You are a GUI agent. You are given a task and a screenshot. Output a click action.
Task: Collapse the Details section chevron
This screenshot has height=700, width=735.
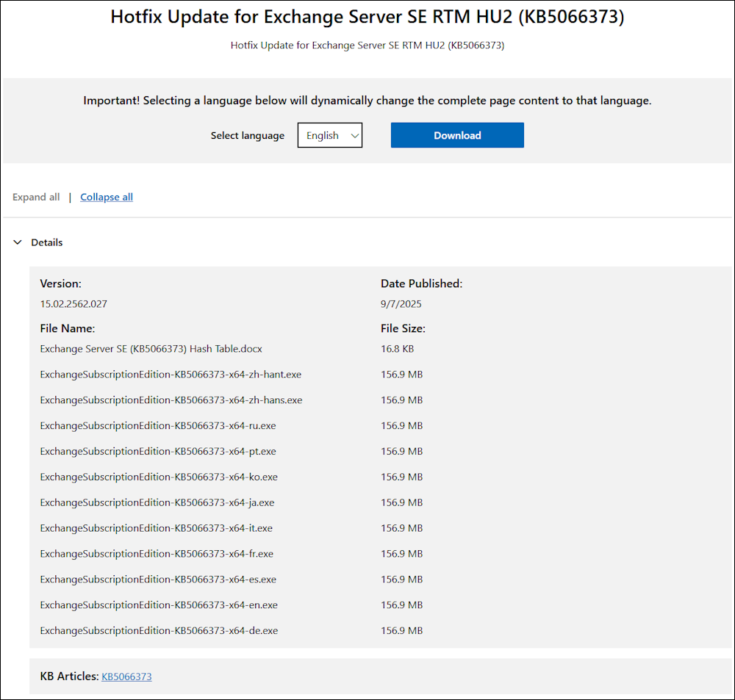17,242
